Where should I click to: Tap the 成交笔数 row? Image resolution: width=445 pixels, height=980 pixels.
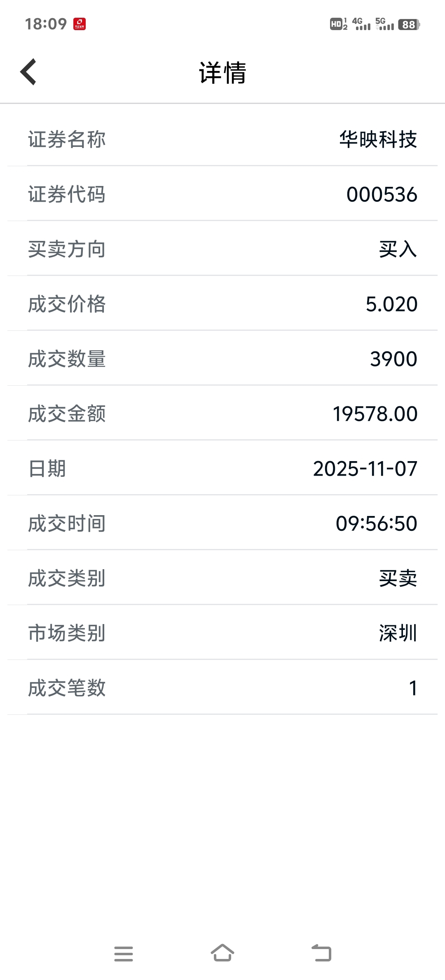tap(222, 688)
